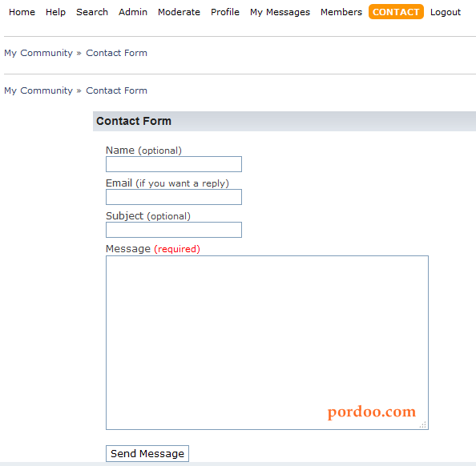Click My Community in the top breadcrumb

coord(38,53)
